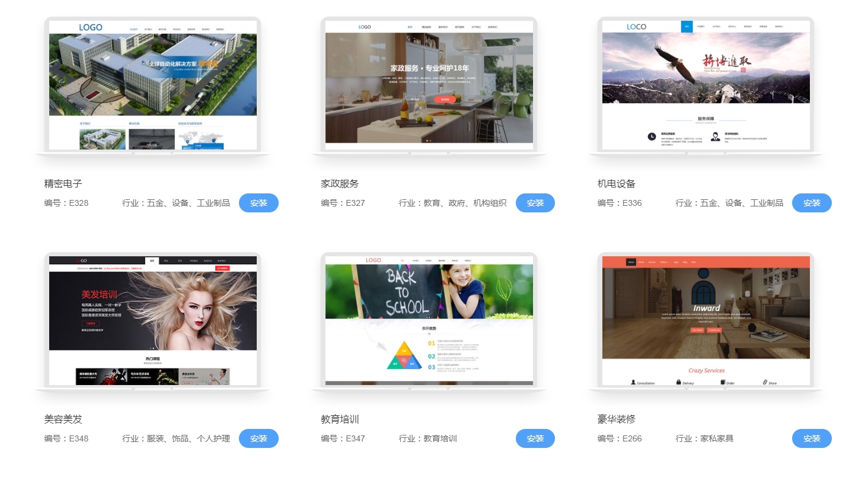Click the 行业：服装、饰品、个人护理 industry label

(175, 439)
